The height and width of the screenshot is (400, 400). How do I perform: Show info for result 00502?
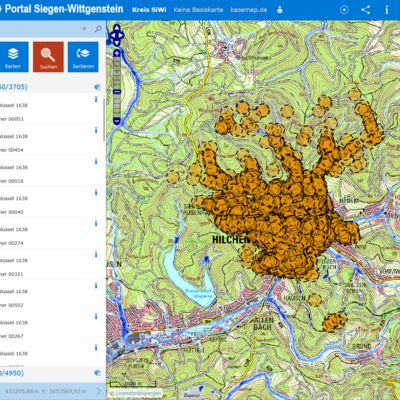point(96,285)
